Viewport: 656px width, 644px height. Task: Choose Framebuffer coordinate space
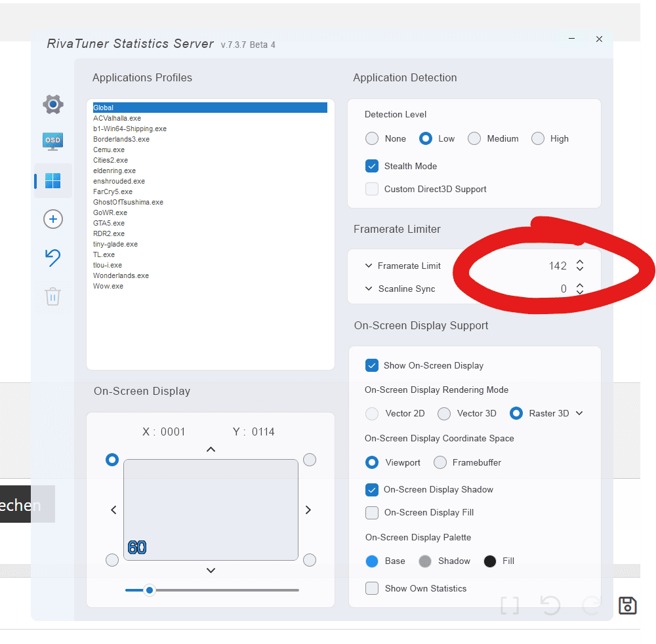tap(440, 462)
